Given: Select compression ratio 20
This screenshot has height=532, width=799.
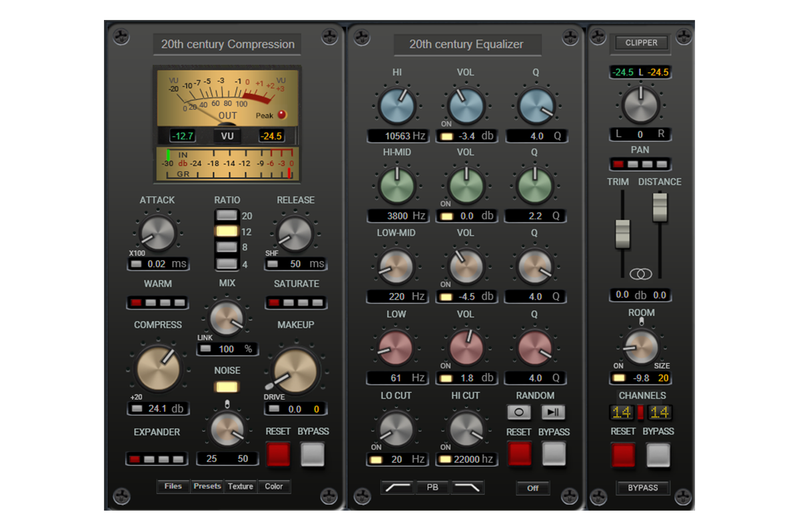Looking at the screenshot, I should tap(227, 216).
